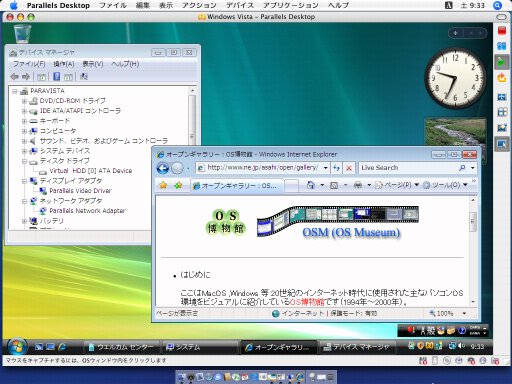This screenshot has height=384, width=512.
Task: Expand システム デバイス node
Action: (x=24, y=151)
